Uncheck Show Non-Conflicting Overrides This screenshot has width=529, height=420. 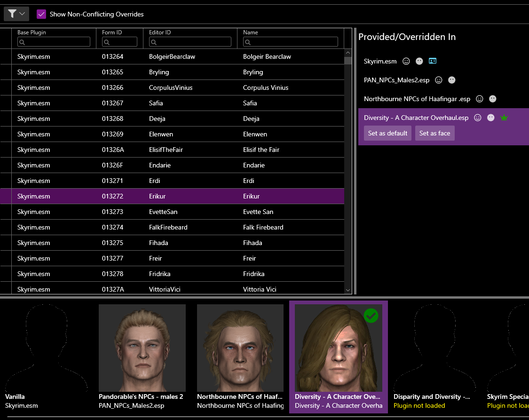pyautogui.click(x=41, y=14)
